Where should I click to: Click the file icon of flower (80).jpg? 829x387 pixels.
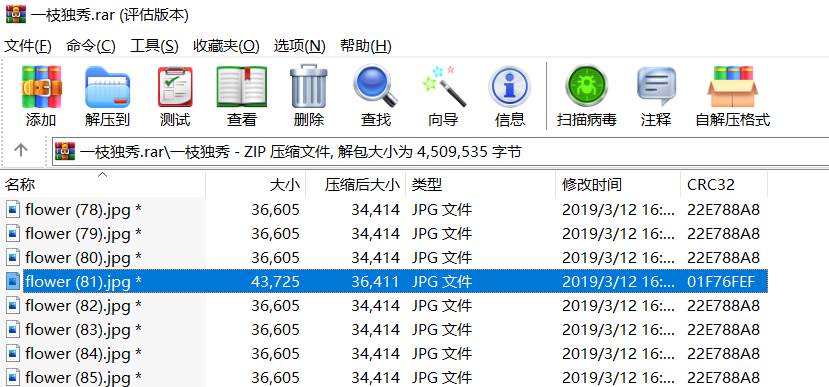coord(13,257)
